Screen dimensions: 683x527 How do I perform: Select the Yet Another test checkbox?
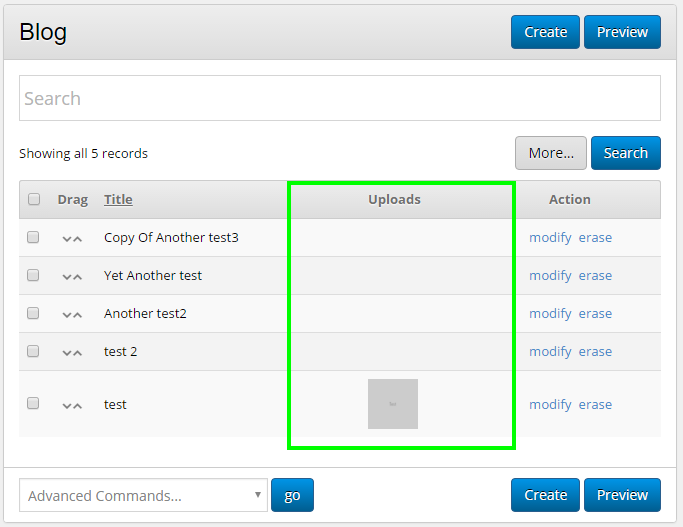33,276
